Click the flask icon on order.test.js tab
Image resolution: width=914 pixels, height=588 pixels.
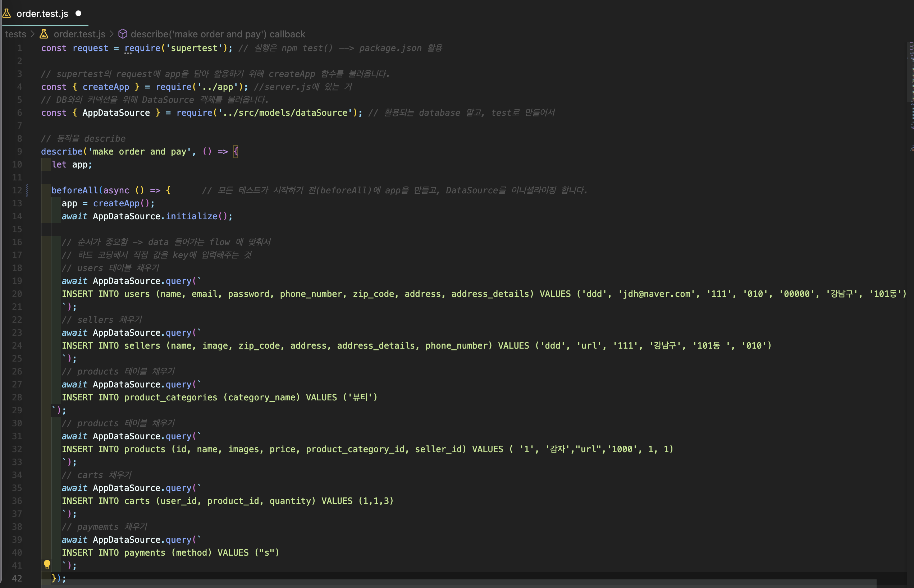point(6,14)
